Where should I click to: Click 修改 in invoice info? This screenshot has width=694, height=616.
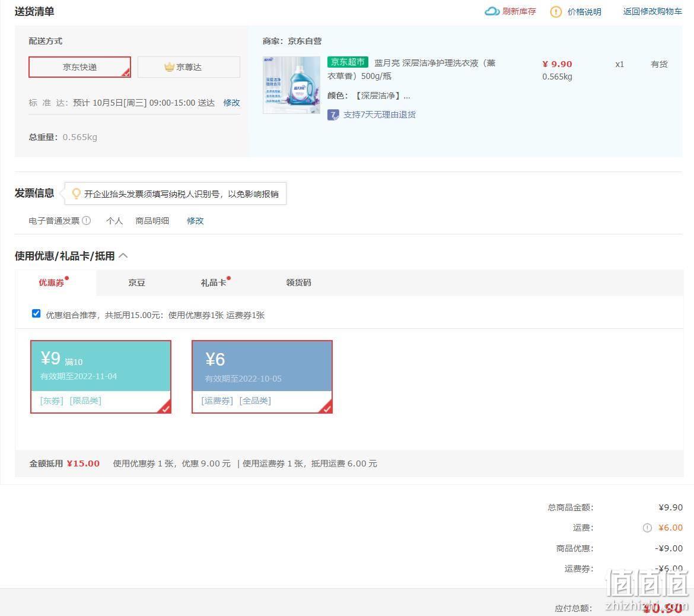(x=195, y=221)
